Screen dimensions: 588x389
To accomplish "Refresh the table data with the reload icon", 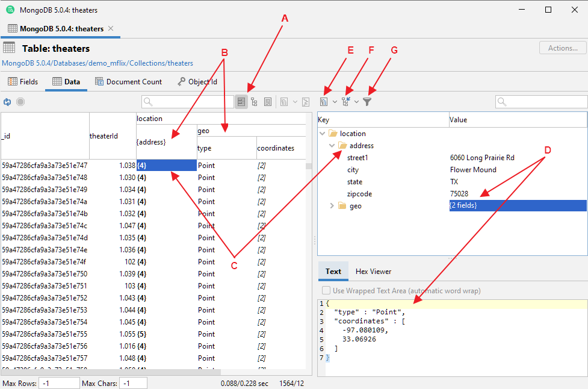I will (x=8, y=101).
